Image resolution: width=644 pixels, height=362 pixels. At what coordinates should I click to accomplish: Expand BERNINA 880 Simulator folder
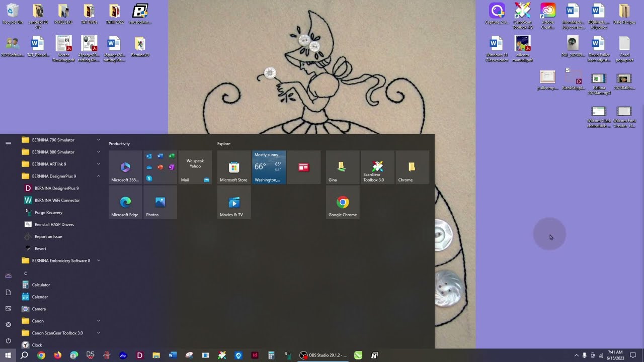pos(60,152)
